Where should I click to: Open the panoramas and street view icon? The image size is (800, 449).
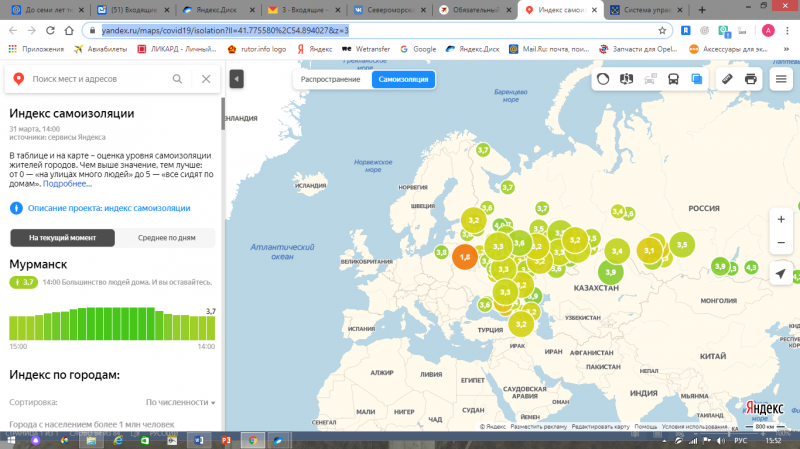[x=627, y=79]
